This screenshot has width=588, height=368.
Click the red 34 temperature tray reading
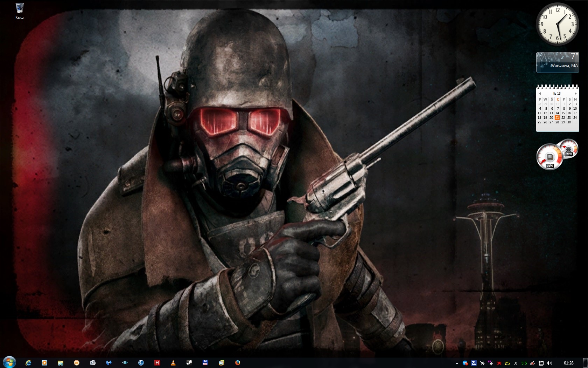click(x=499, y=363)
